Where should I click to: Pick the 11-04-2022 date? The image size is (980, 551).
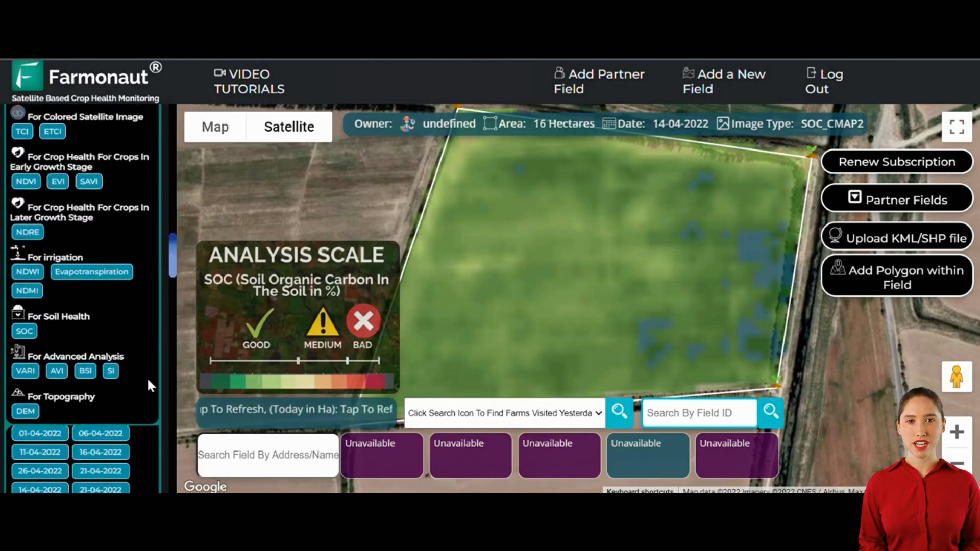click(x=40, y=452)
